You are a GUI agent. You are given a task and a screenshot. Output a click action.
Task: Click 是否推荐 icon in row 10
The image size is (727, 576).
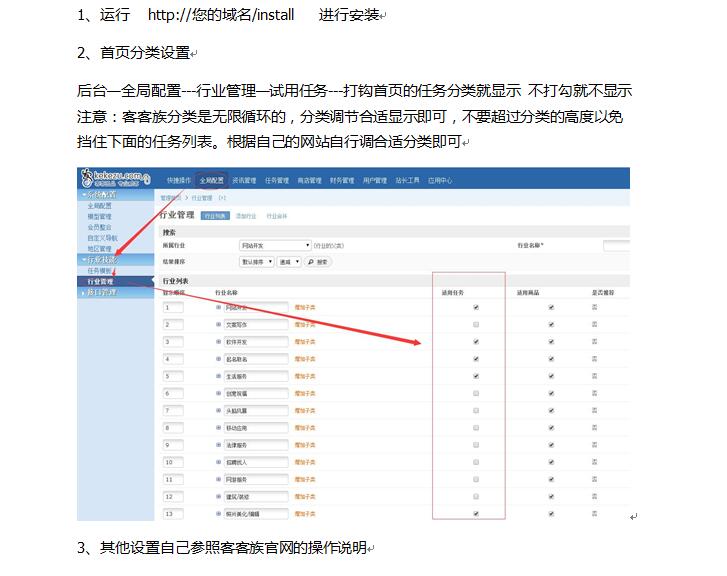coord(595,461)
